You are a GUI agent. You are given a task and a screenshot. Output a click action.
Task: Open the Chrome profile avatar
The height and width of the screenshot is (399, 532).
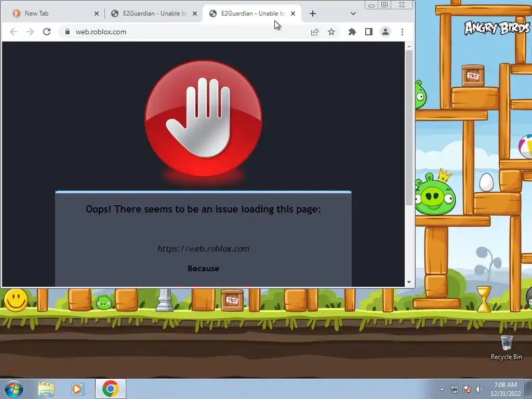(x=385, y=32)
